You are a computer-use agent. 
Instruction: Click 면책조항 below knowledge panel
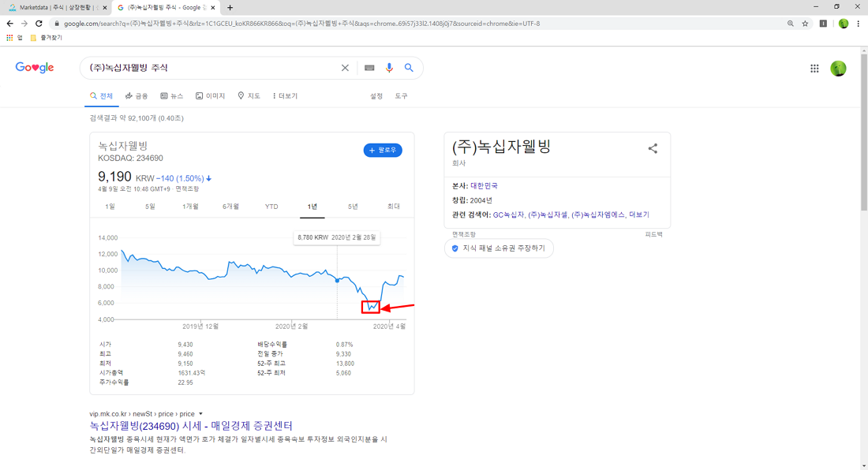(x=464, y=234)
